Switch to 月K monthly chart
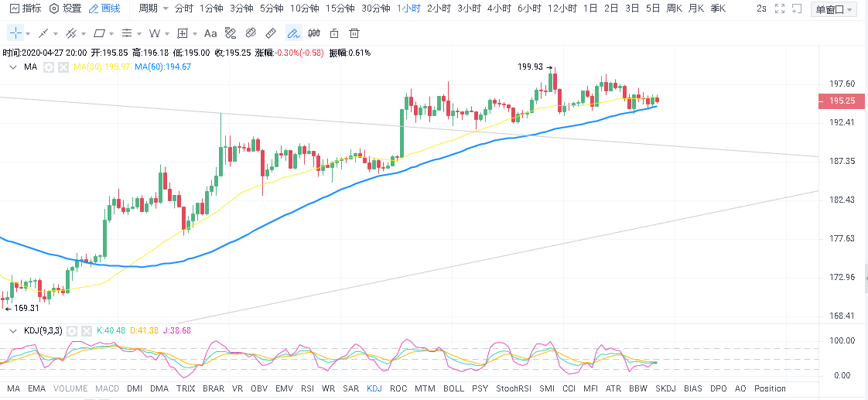The height and width of the screenshot is (400, 868). [x=695, y=9]
